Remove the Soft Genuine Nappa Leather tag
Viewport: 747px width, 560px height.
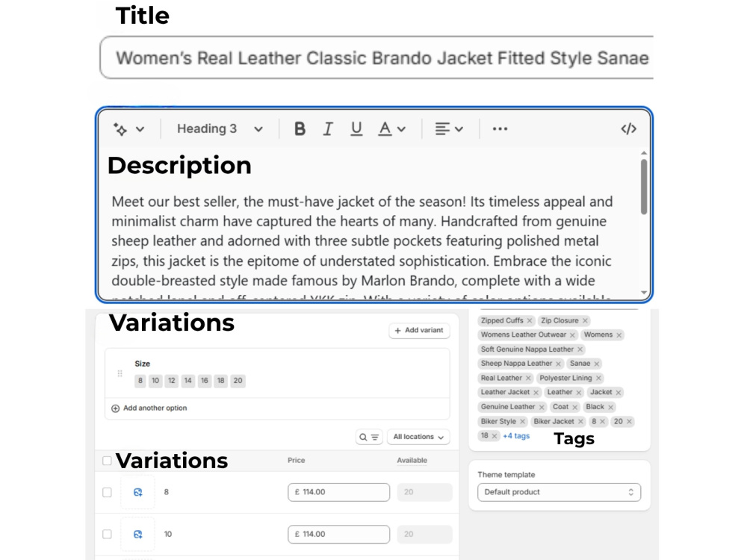580,349
